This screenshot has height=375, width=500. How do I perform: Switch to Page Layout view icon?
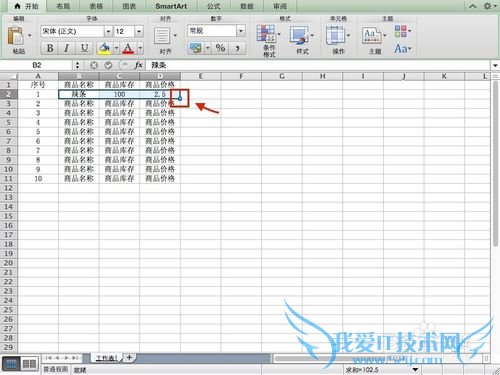[x=29, y=364]
